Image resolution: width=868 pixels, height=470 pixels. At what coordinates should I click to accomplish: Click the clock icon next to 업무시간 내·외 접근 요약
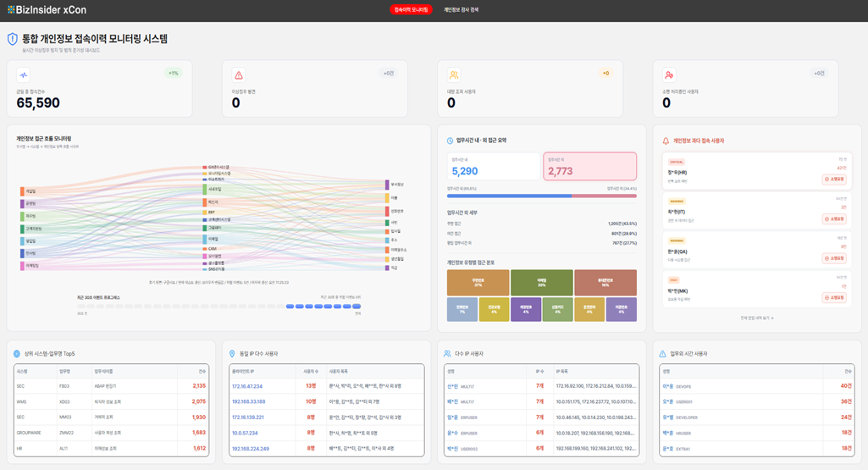[x=450, y=141]
